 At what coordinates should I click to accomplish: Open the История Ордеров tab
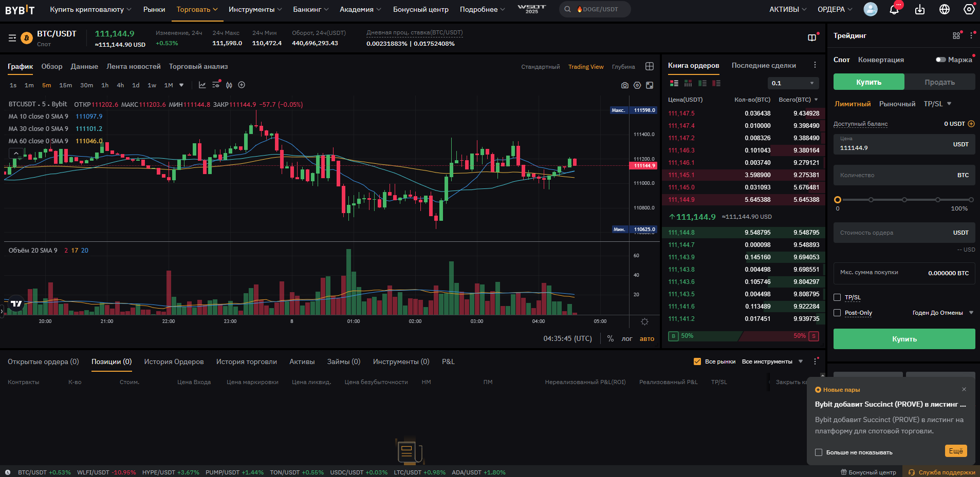[x=174, y=361]
